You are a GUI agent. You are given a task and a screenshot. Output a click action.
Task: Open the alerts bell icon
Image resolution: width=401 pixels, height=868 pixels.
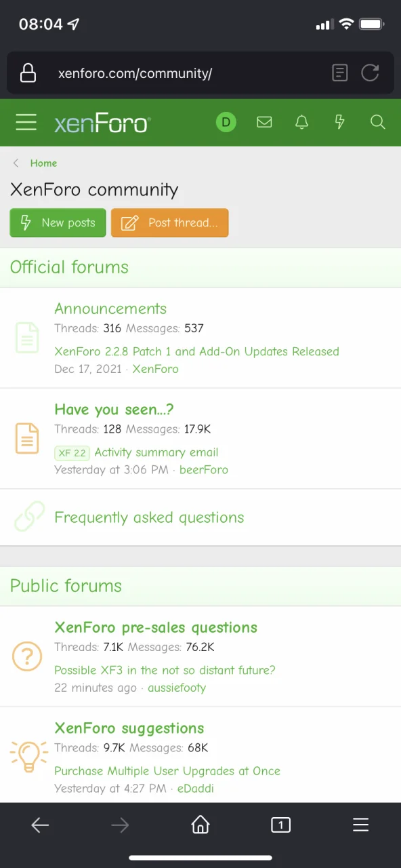(302, 123)
